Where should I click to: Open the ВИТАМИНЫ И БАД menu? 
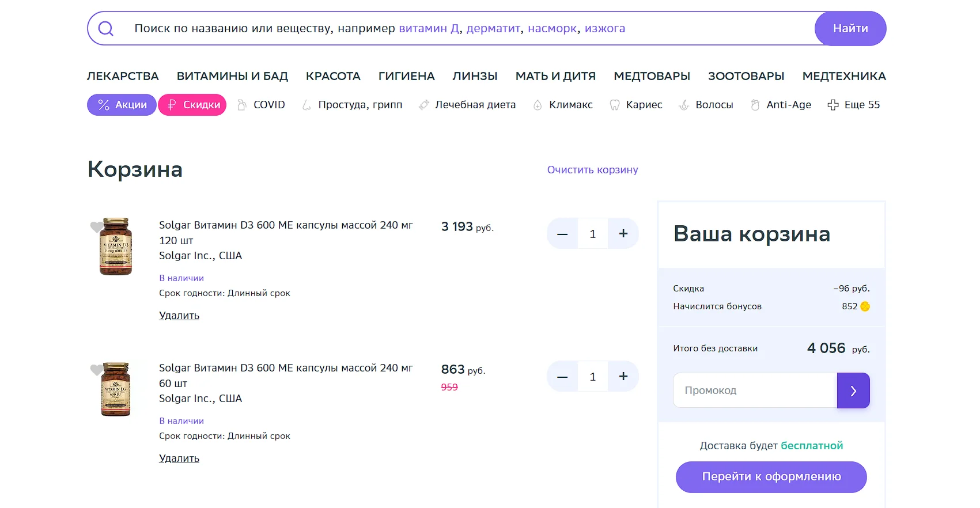[x=232, y=76]
